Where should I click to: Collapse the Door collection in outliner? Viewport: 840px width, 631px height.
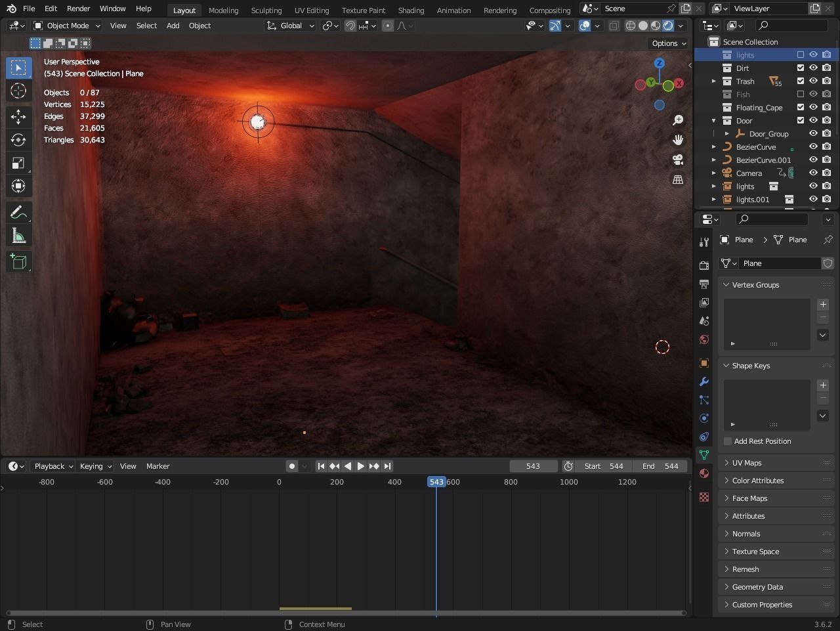(714, 121)
